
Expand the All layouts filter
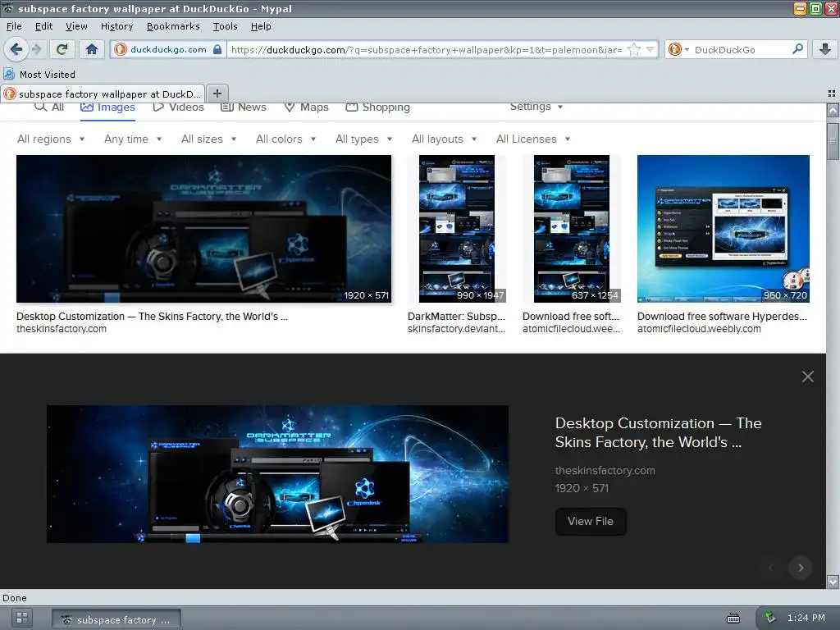click(444, 139)
